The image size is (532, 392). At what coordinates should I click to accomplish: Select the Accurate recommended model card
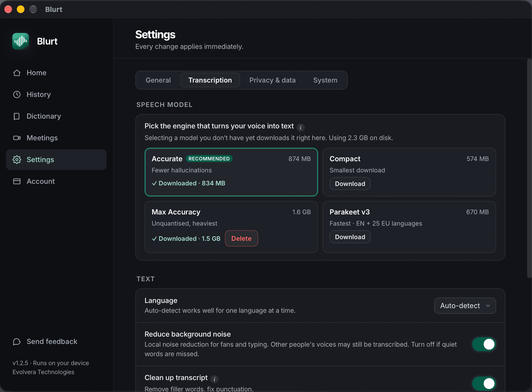(x=231, y=172)
